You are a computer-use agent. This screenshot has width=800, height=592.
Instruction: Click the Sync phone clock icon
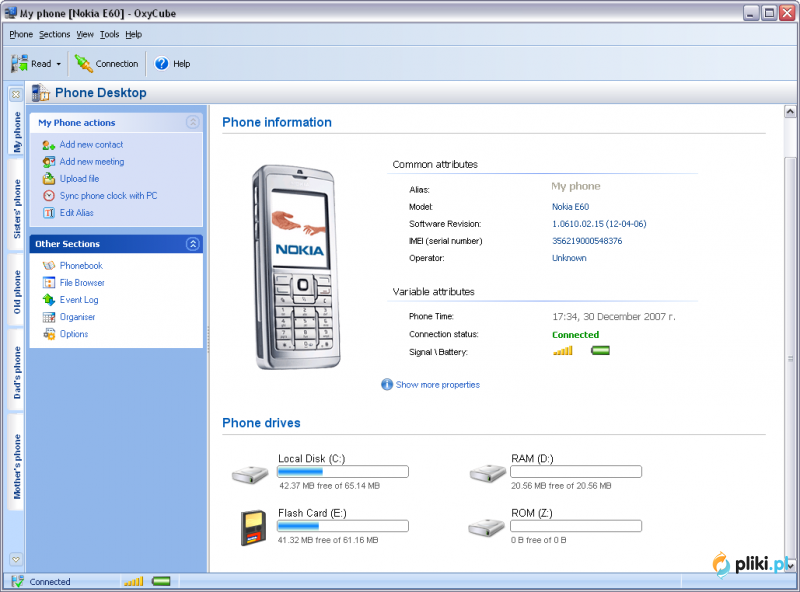point(48,195)
